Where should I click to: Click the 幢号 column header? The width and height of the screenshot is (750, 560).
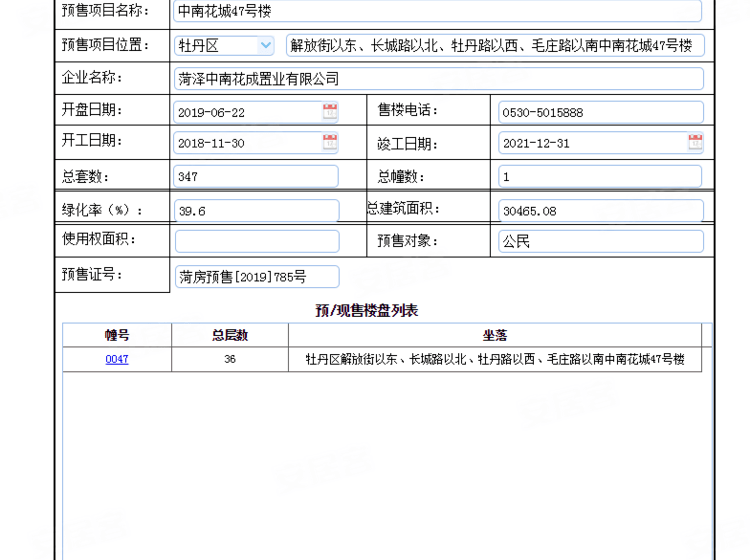tap(117, 335)
